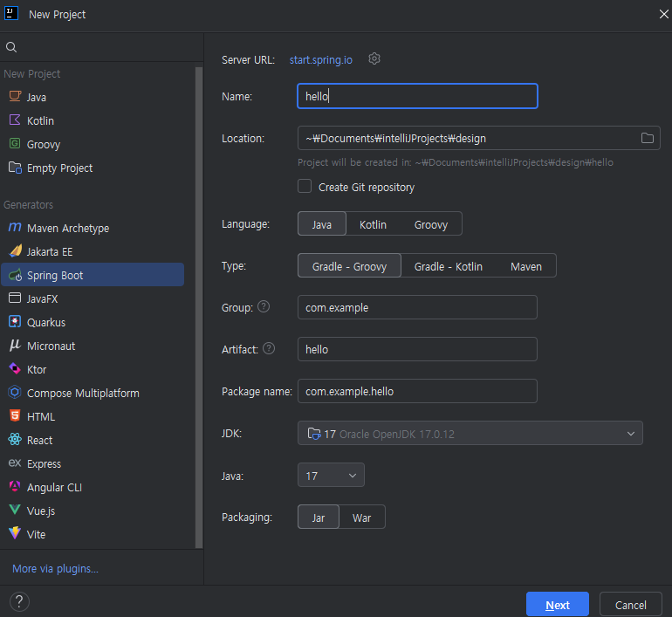672x617 pixels.
Task: Click the IntelliJ IDEA logo in title bar
Action: point(11,13)
